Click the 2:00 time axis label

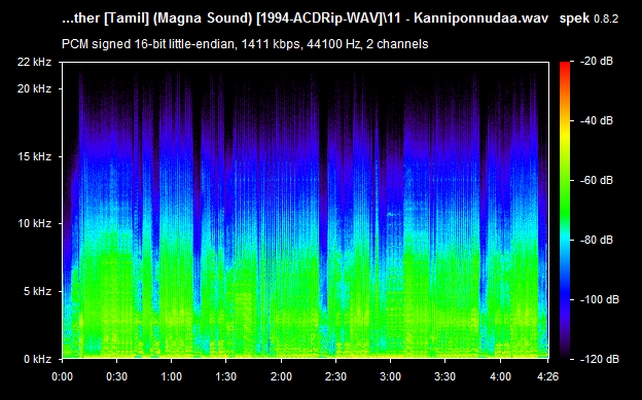[x=281, y=376]
